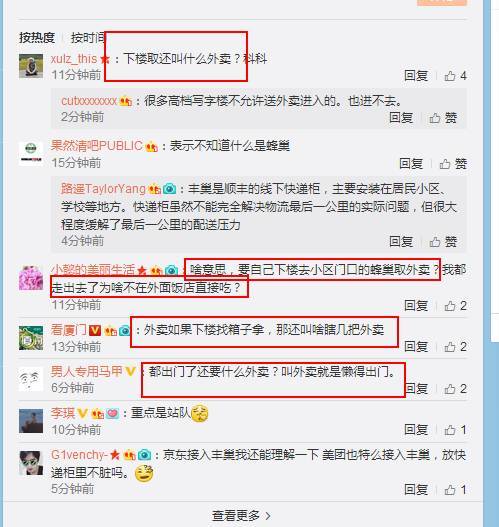Image resolution: width=499 pixels, height=527 pixels.
Task: Click thumbs-up on 看厦门's comment
Action: coord(455,347)
